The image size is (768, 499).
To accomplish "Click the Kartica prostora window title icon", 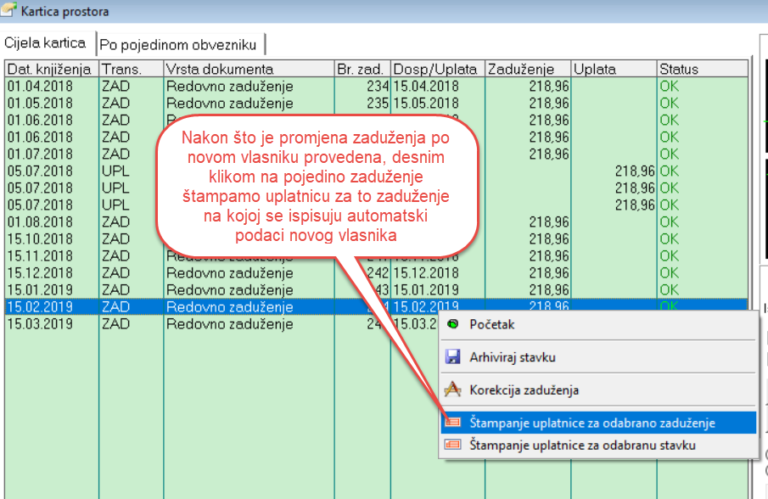I will pos(10,12).
